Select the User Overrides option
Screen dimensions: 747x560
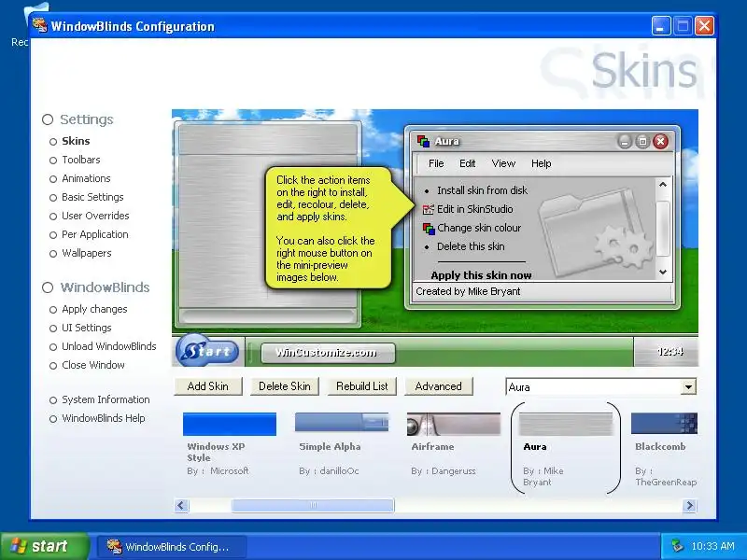pos(89,216)
